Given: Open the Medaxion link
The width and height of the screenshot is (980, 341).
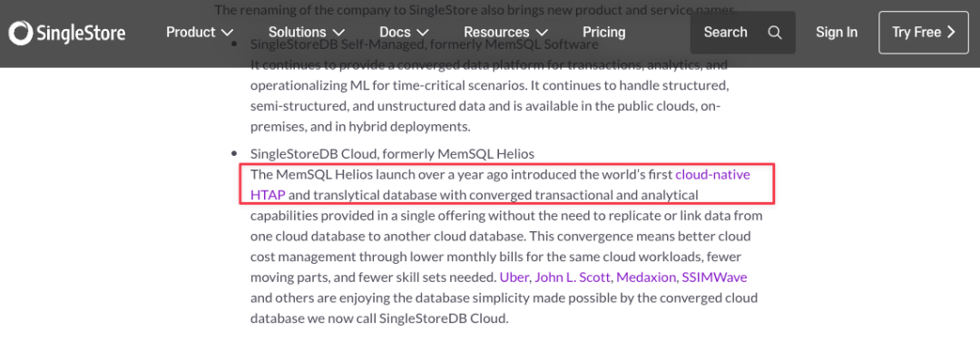Looking at the screenshot, I should pyautogui.click(x=646, y=278).
